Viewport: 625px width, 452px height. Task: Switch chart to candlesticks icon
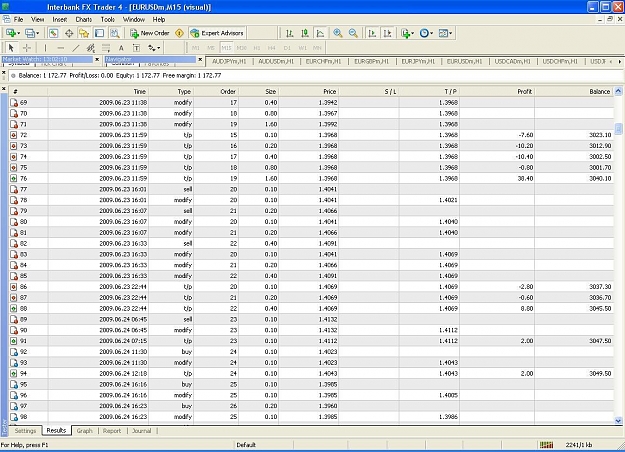tap(305, 33)
